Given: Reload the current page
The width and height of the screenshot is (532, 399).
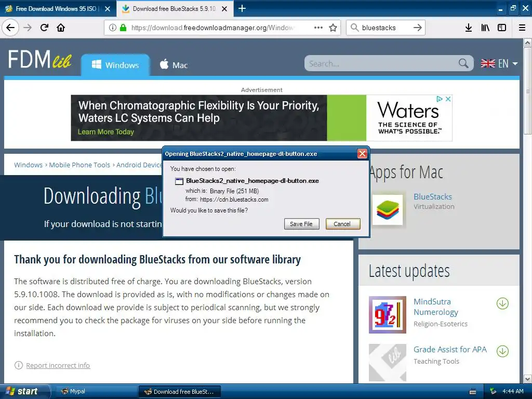Looking at the screenshot, I should coord(44,28).
